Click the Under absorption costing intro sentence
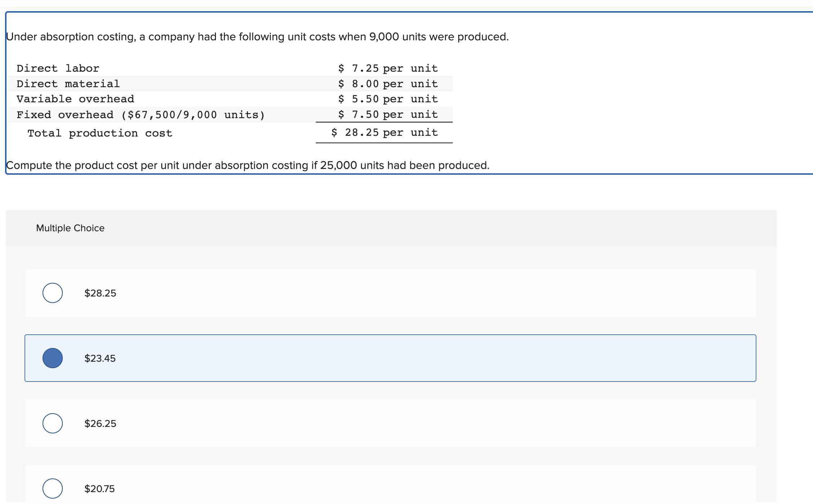Image resolution: width=813 pixels, height=504 pixels. pyautogui.click(x=257, y=37)
